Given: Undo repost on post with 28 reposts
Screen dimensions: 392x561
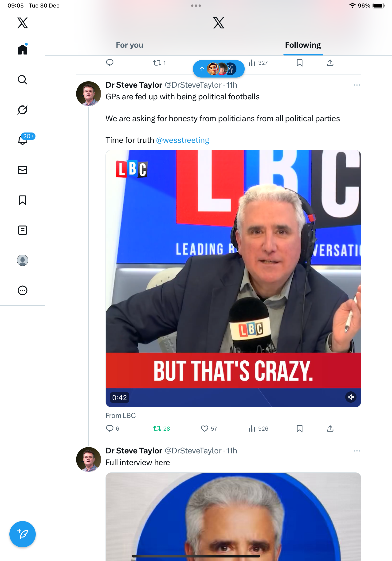Looking at the screenshot, I should click(157, 429).
